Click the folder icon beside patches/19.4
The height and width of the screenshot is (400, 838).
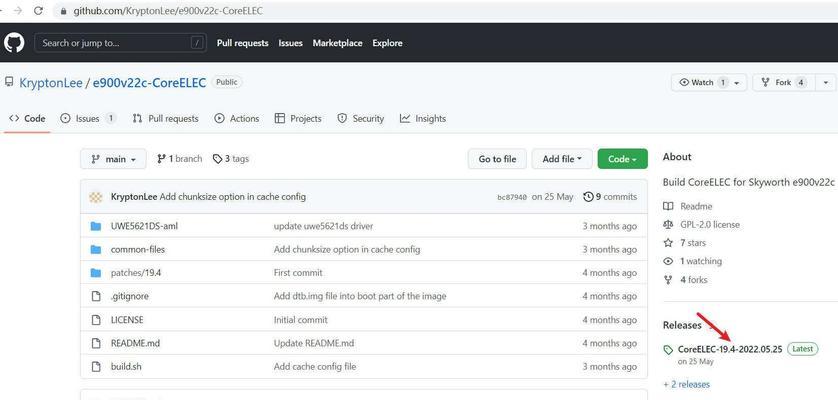[96, 273]
